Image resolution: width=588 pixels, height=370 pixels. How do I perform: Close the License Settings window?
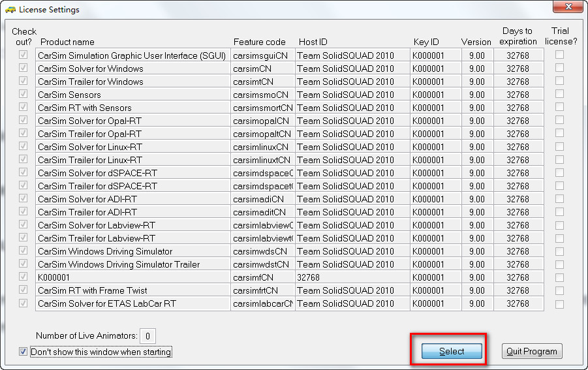pos(568,7)
